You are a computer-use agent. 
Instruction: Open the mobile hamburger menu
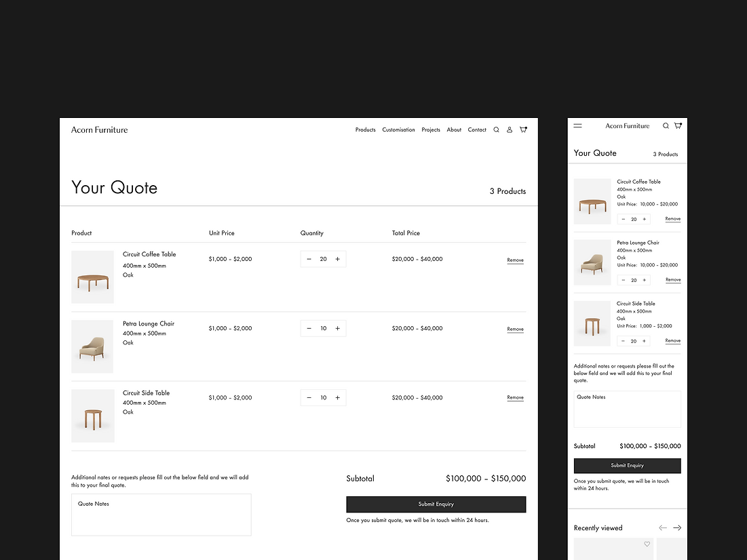[577, 125]
